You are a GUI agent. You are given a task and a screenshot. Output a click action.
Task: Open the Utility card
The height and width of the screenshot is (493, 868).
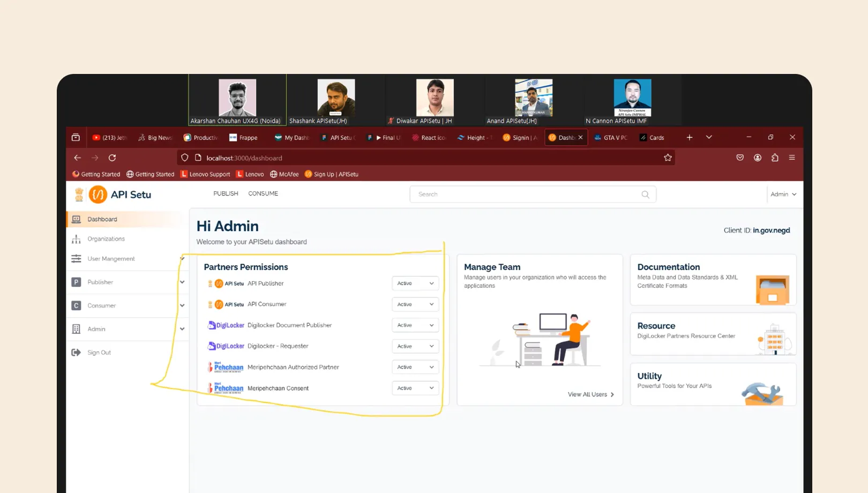(x=713, y=384)
